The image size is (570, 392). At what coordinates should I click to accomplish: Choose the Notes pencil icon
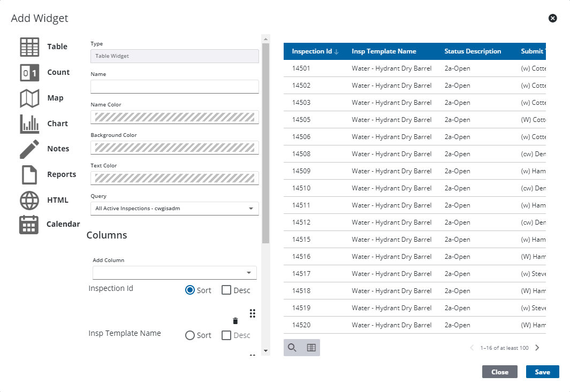coord(29,149)
